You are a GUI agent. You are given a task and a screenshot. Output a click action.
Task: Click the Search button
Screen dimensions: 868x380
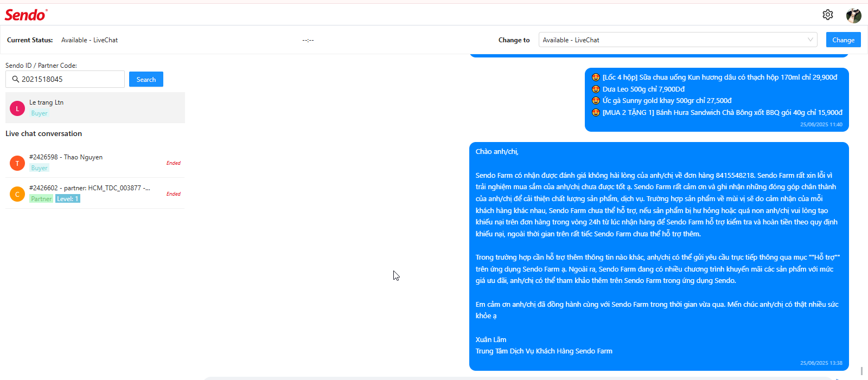[x=146, y=79]
